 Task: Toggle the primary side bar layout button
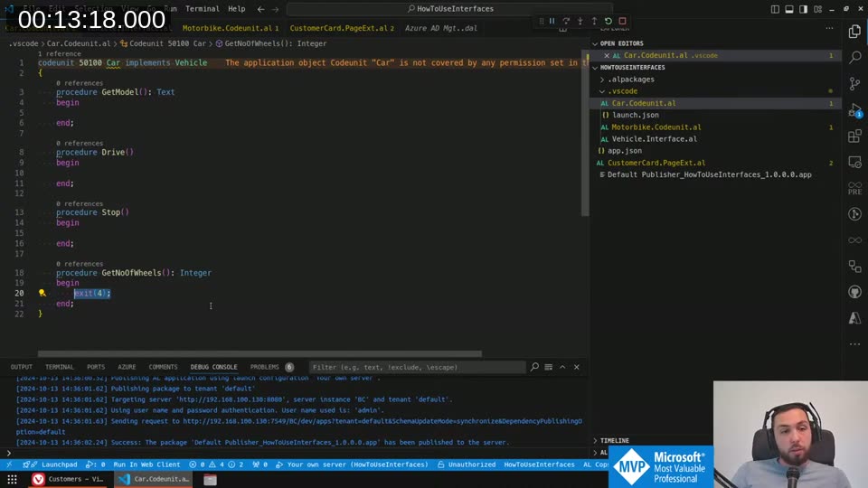(775, 9)
